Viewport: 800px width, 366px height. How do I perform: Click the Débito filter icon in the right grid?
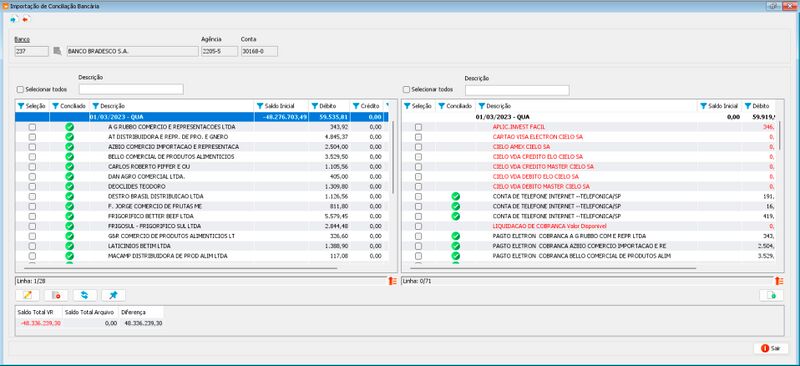click(x=748, y=106)
